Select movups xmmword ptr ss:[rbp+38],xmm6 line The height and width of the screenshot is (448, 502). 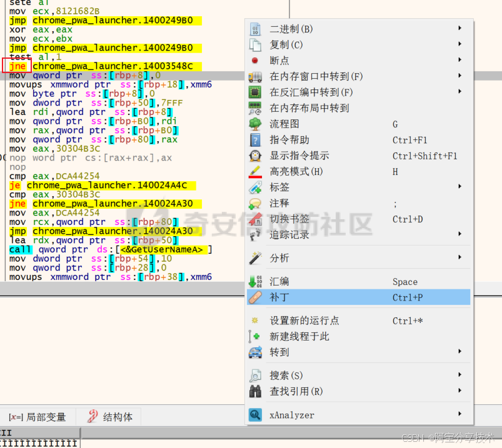pos(111,277)
